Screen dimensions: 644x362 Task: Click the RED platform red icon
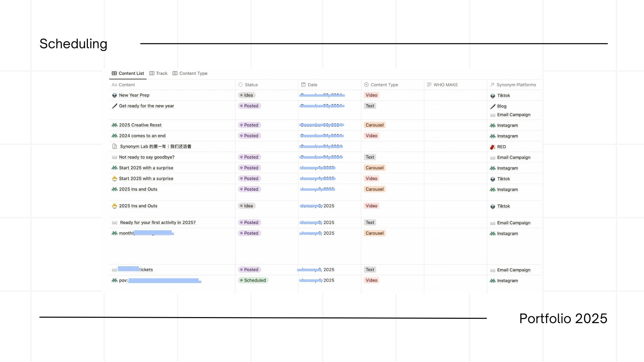(x=492, y=147)
